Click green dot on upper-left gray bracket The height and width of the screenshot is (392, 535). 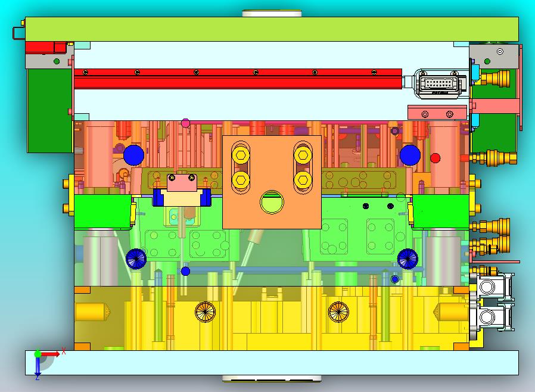[57, 61]
